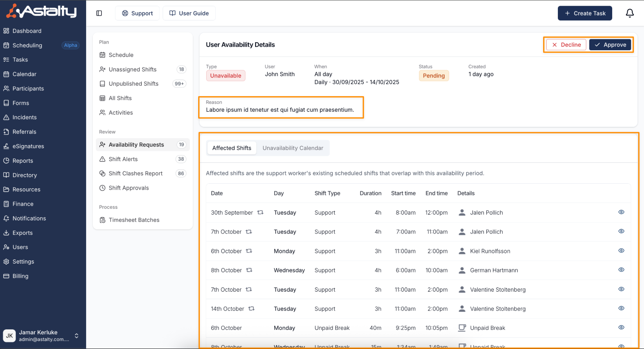The width and height of the screenshot is (644, 349).
Task: Select the Affected Shifts tab
Action: [232, 148]
